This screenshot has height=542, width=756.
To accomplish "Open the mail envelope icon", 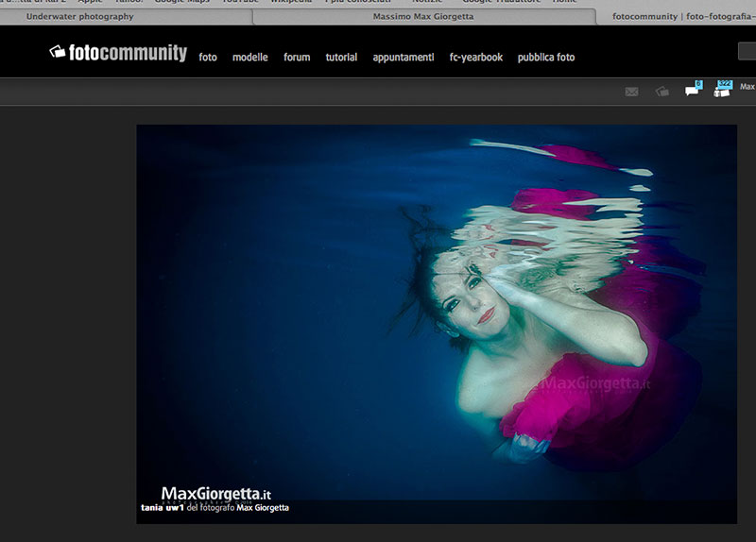I will pos(631,92).
